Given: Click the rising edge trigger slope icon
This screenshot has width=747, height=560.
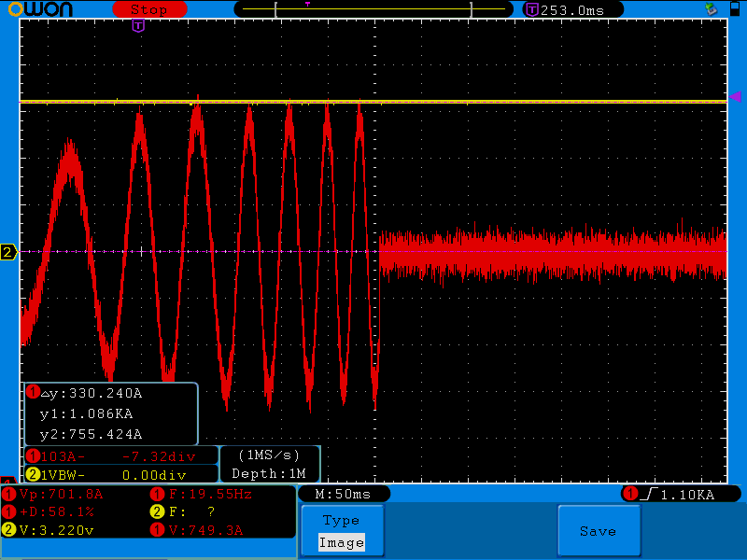Looking at the screenshot, I should click(x=649, y=494).
